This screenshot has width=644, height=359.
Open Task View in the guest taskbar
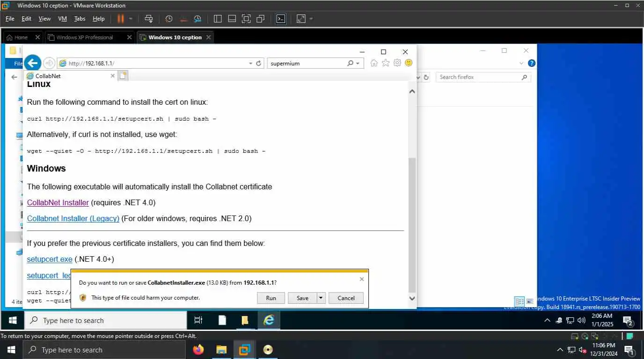click(198, 320)
